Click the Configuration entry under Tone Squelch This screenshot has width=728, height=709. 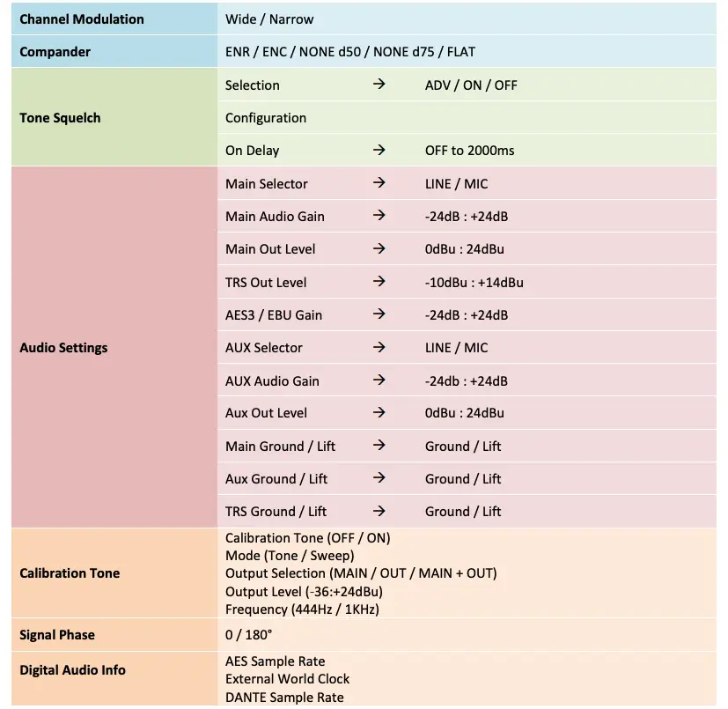(x=266, y=118)
